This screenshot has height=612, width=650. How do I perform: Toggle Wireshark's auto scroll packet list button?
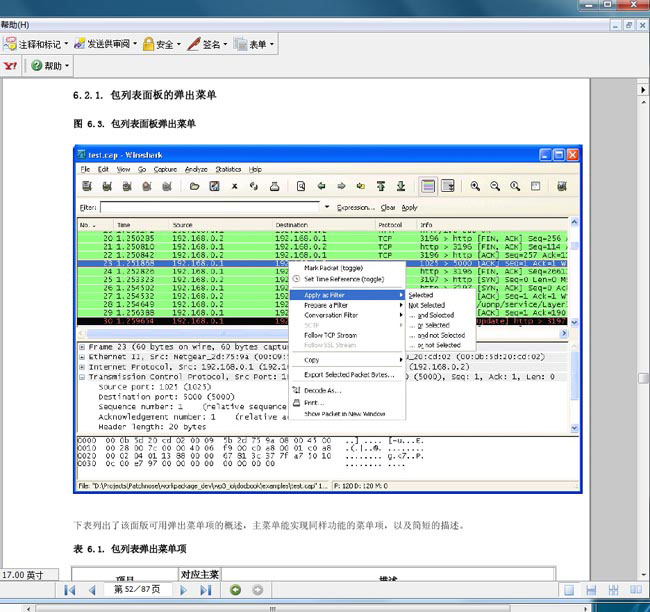448,186
